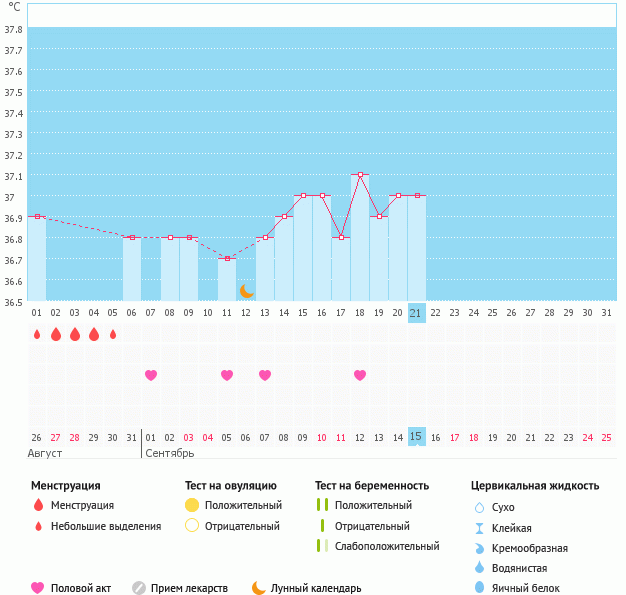Click the sticky cervical fluid hourglass legend icon
Viewport: 626px width, 595px height.
(480, 528)
